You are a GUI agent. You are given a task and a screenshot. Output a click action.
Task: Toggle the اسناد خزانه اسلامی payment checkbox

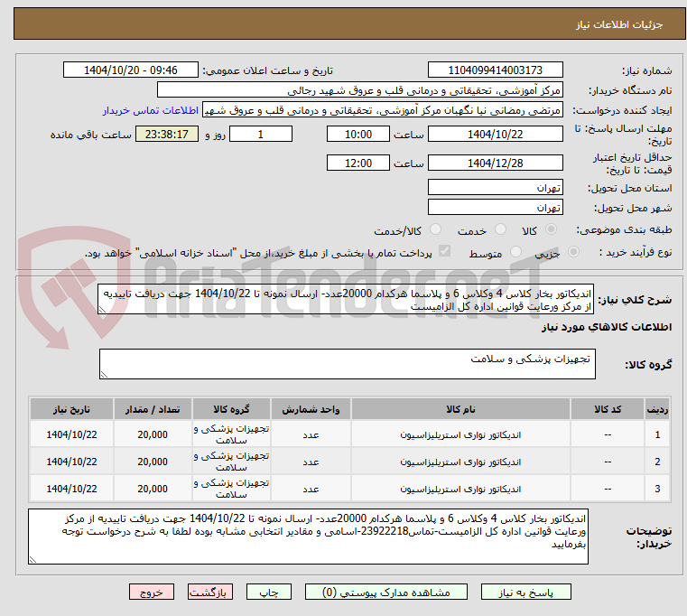click(x=444, y=251)
